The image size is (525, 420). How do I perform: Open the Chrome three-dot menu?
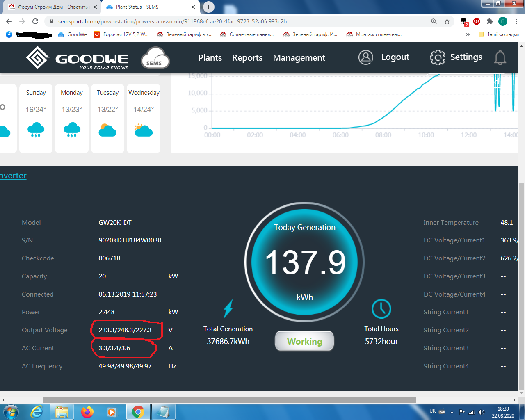click(x=516, y=21)
